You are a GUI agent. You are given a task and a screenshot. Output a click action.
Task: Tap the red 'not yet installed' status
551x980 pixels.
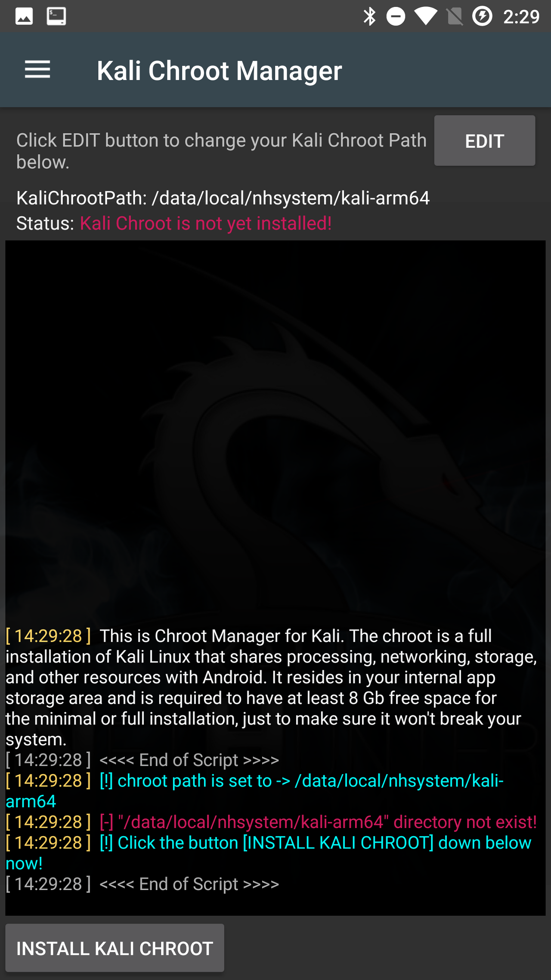[206, 224]
